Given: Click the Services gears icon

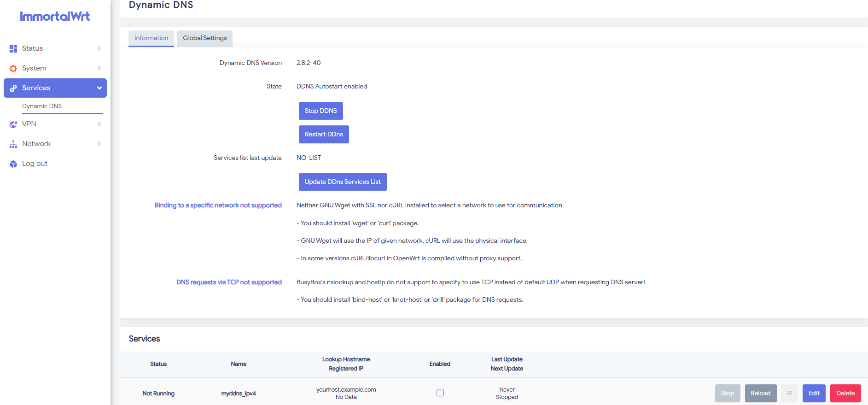Looking at the screenshot, I should click(x=13, y=88).
